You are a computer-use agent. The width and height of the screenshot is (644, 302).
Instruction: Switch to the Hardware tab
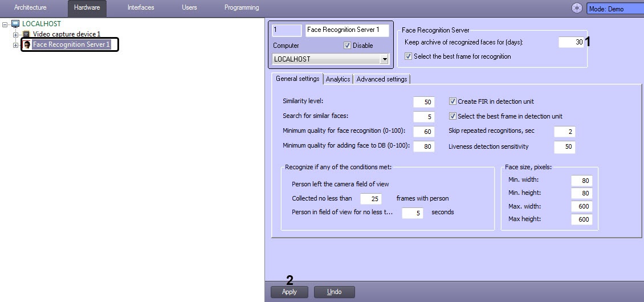pyautogui.click(x=87, y=8)
